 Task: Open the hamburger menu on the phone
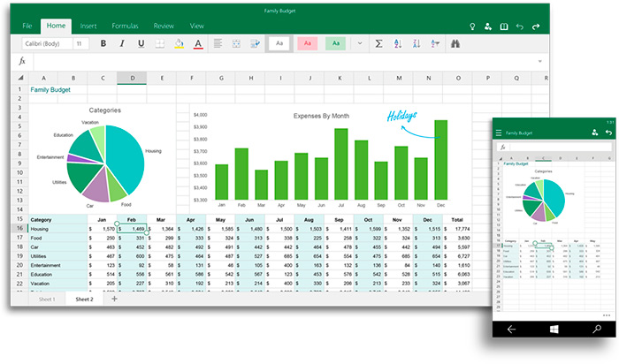pos(499,133)
